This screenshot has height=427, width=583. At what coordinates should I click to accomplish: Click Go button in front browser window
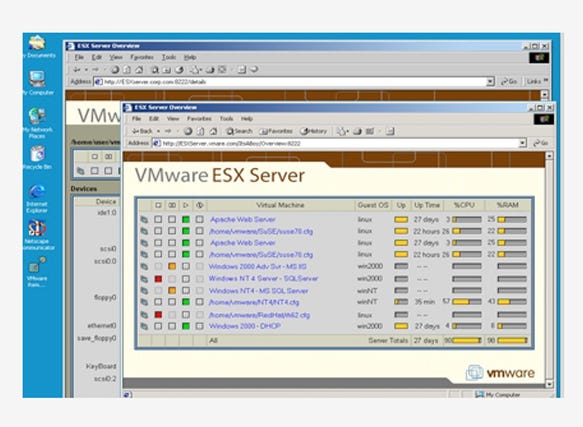(541, 143)
